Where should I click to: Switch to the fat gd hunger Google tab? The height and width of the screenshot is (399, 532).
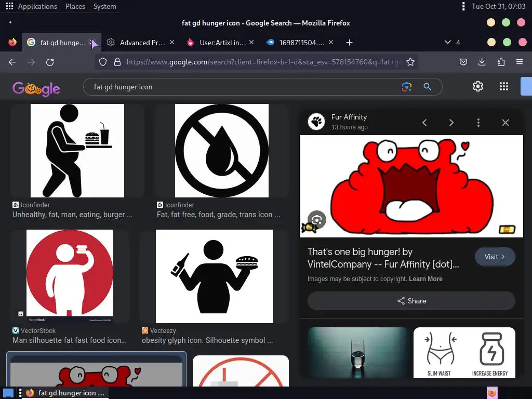pyautogui.click(x=61, y=43)
